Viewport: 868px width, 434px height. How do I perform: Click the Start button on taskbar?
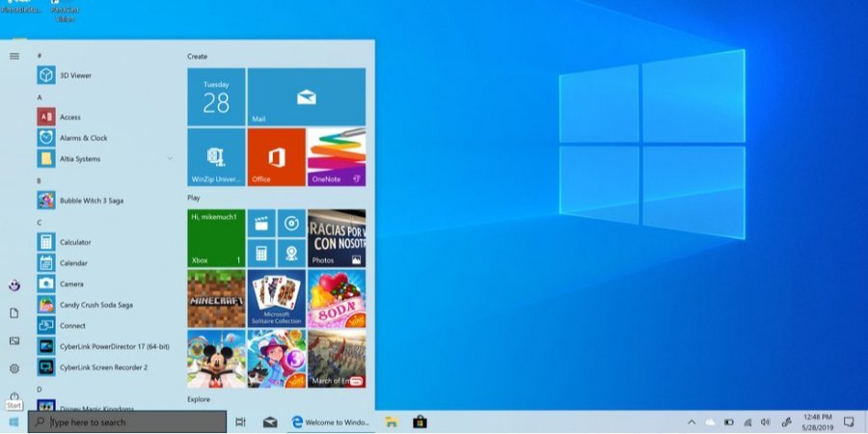(14, 422)
